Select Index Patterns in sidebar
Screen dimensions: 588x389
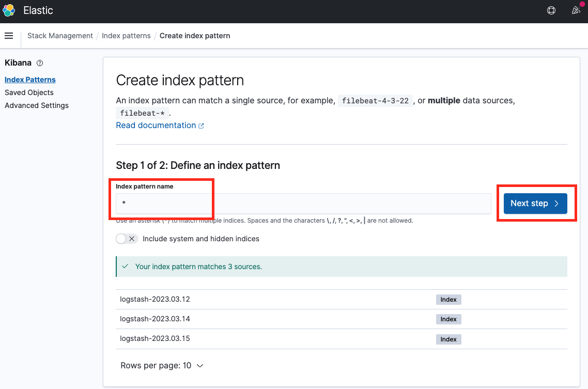[x=30, y=80]
